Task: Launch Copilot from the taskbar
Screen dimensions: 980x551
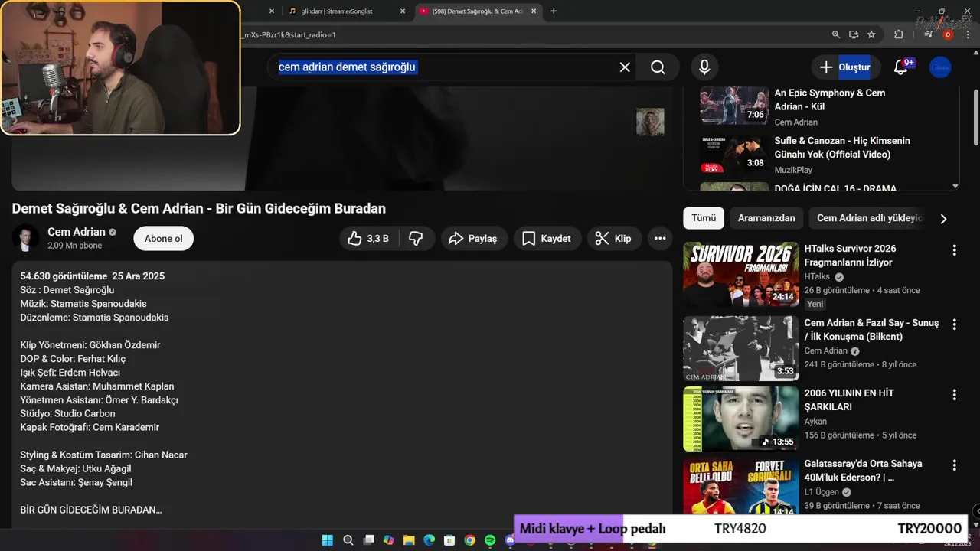Action: (389, 540)
